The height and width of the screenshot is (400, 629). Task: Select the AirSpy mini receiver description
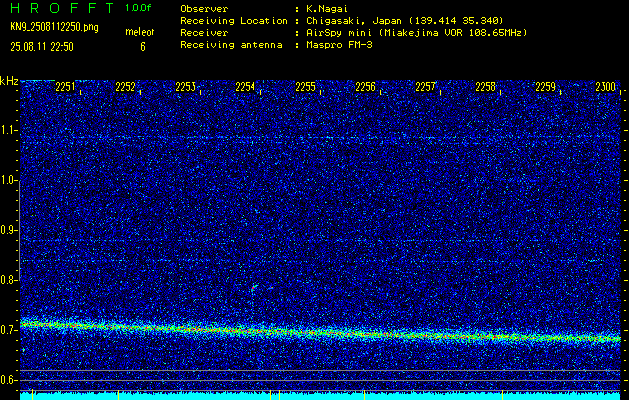(x=417, y=33)
